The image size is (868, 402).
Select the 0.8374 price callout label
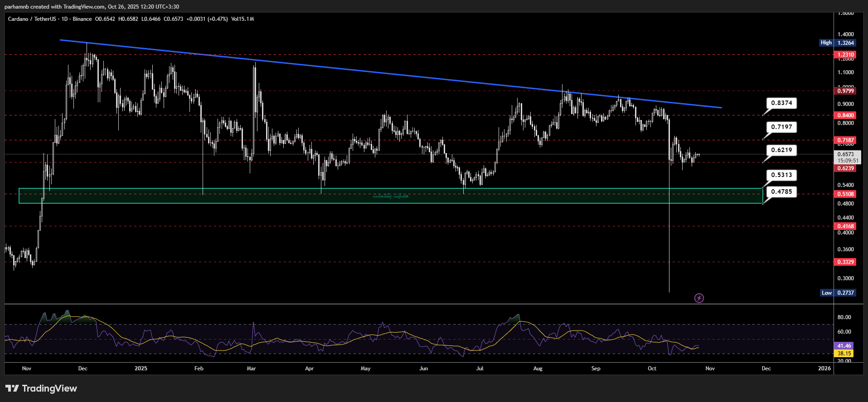781,103
